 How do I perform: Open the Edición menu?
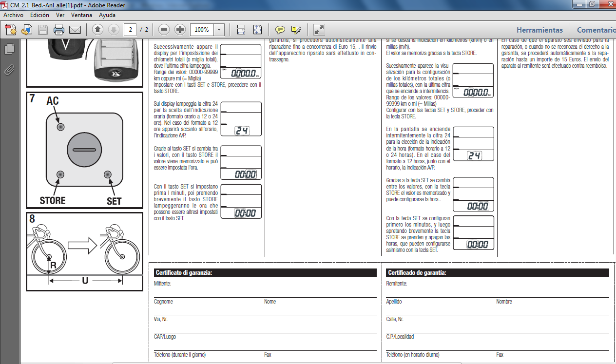click(39, 15)
